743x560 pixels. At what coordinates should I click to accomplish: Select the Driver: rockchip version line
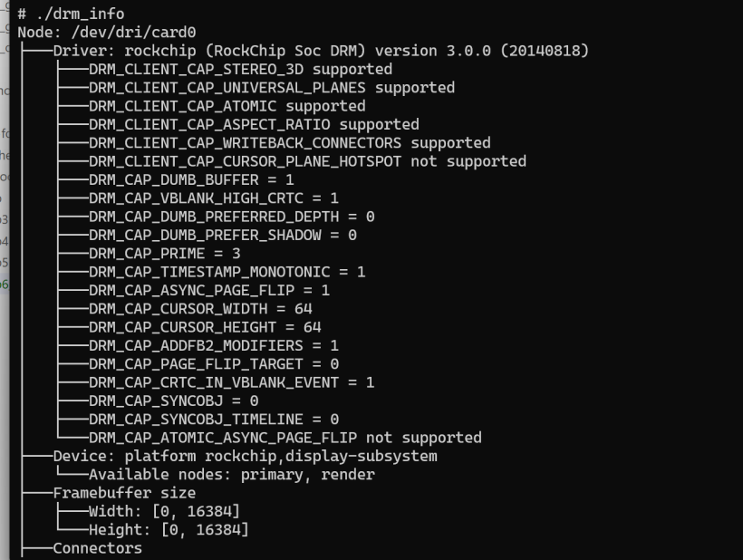tap(321, 51)
